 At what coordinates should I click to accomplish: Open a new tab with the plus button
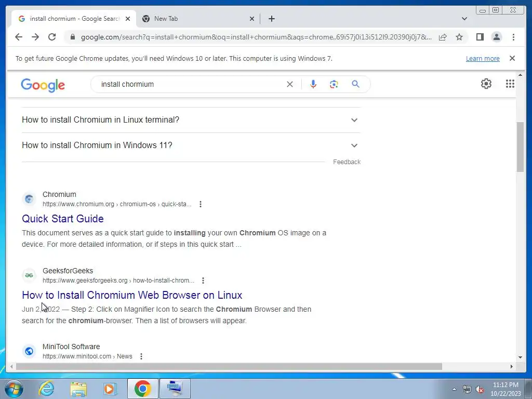pos(271,19)
